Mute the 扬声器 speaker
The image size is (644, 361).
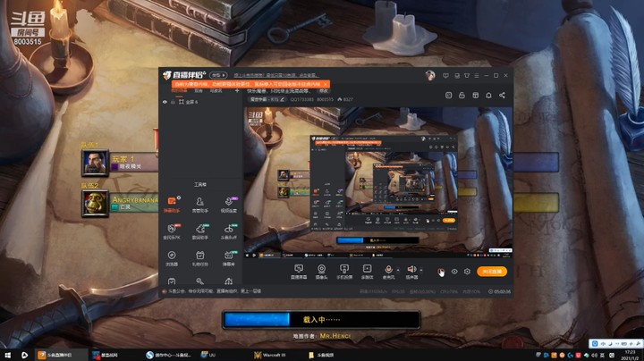pyautogui.click(x=411, y=271)
